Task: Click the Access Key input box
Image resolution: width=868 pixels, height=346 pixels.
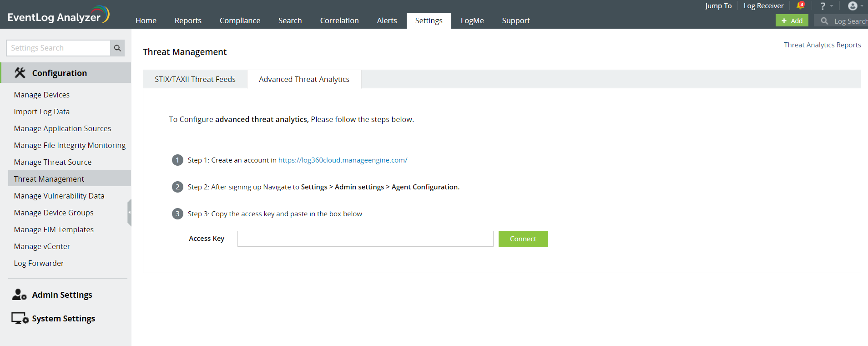Action: click(365, 239)
